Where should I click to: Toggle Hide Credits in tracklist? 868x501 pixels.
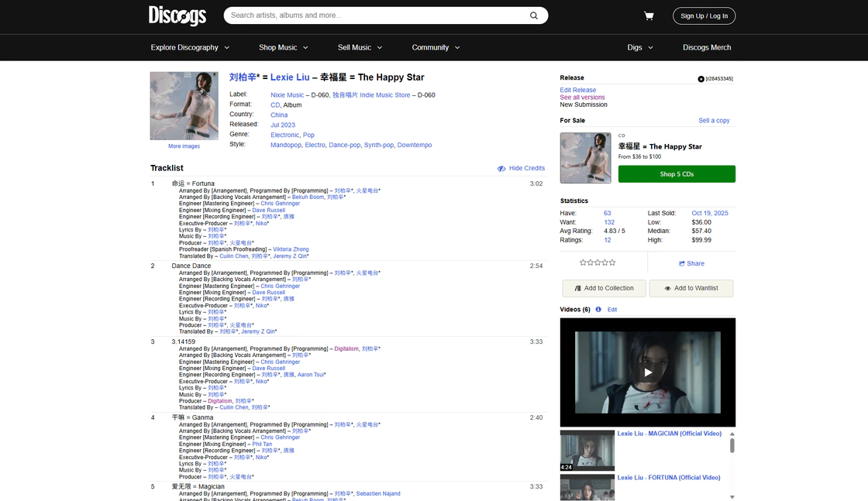click(521, 168)
